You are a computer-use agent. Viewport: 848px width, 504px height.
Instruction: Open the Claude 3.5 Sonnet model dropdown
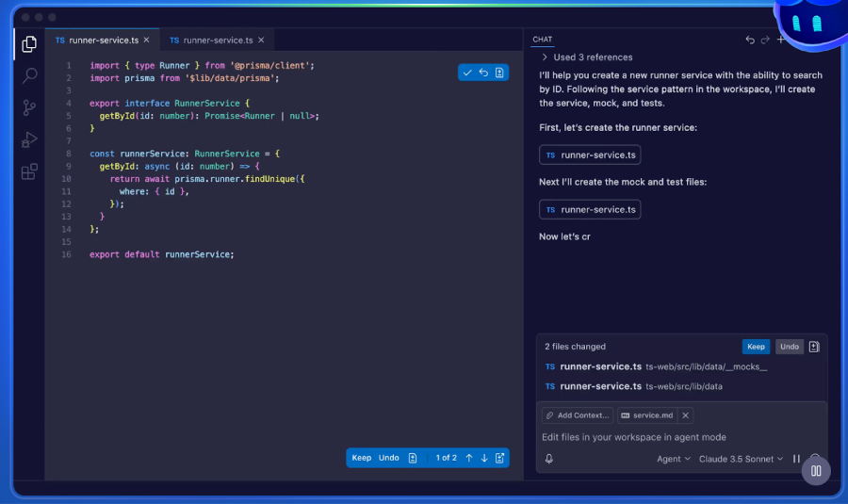pos(741,459)
